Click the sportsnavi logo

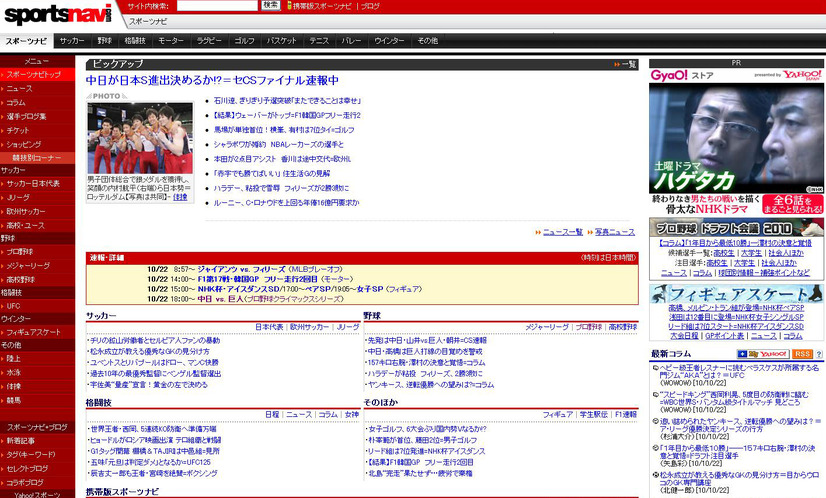pos(58,14)
